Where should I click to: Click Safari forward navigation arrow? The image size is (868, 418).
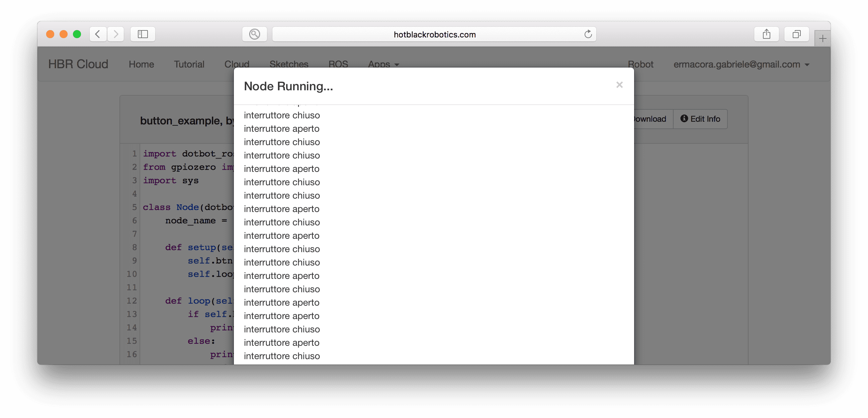(x=116, y=34)
